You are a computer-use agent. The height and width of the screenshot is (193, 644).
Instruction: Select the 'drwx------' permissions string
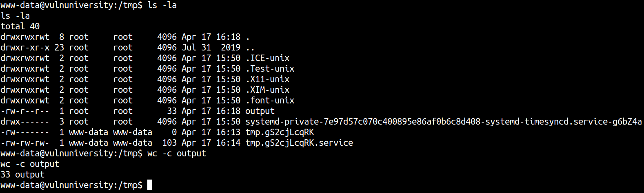coord(25,121)
